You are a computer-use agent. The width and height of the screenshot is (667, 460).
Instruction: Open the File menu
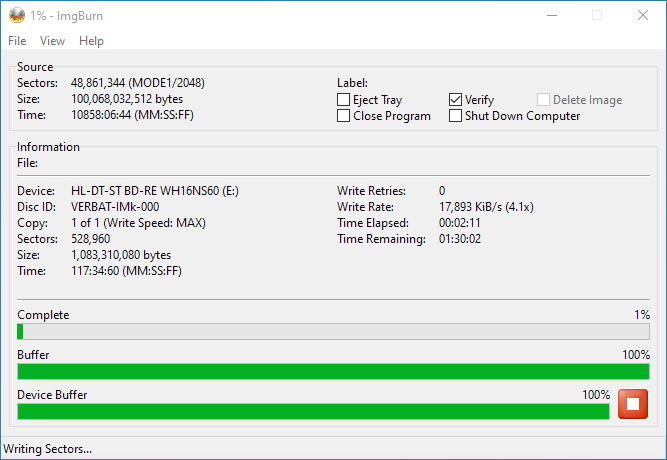pos(17,41)
